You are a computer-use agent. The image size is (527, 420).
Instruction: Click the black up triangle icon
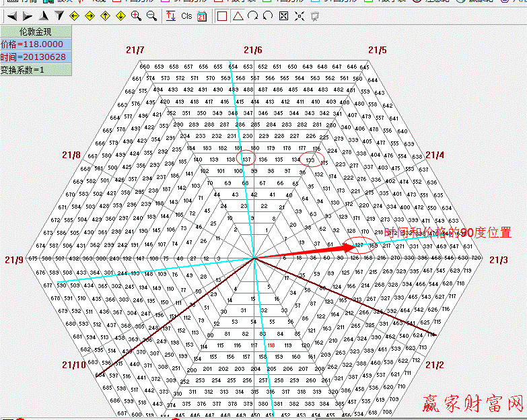[x=44, y=15]
